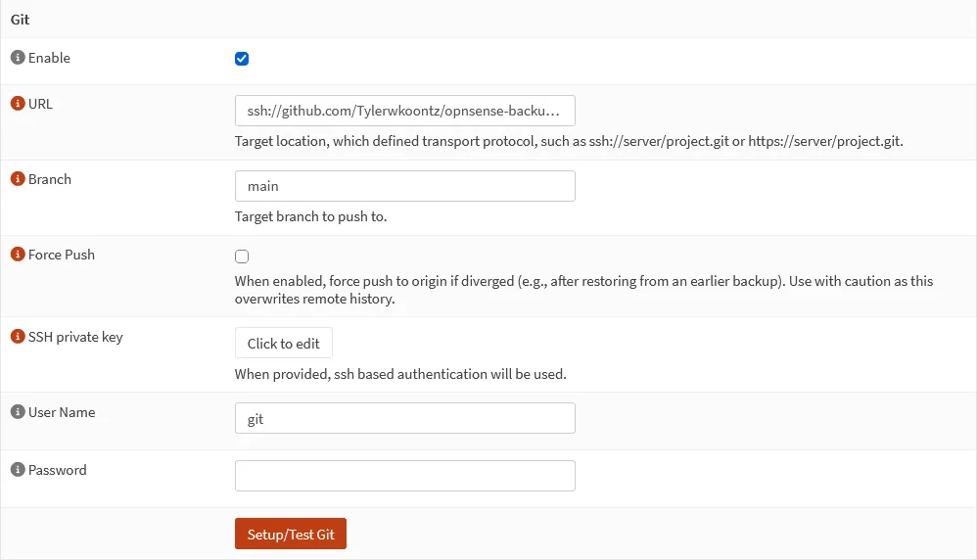Screen dimensions: 977x560
Task: Click the URL input field
Action: (x=405, y=111)
